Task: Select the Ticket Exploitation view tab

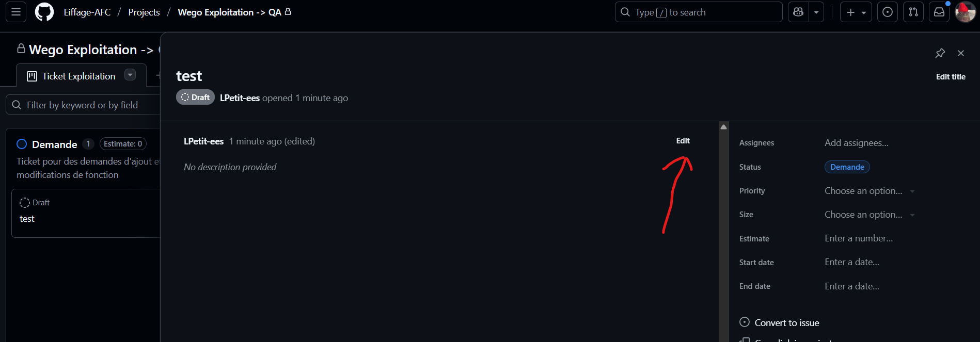Action: tap(72, 76)
